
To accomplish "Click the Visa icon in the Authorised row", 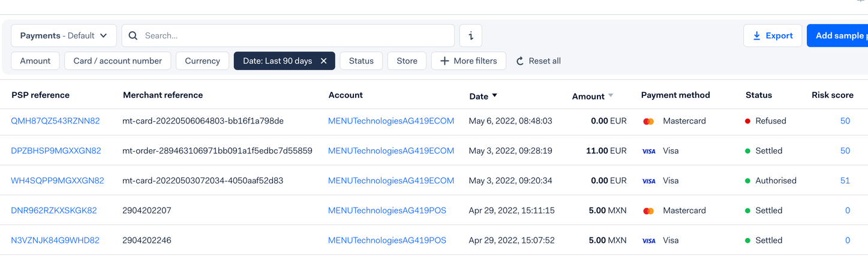I will [648, 181].
